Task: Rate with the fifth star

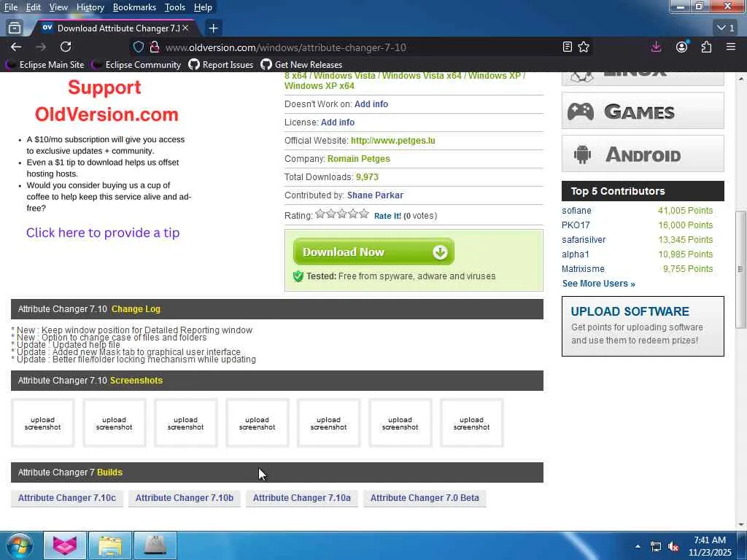Action: [x=364, y=214]
